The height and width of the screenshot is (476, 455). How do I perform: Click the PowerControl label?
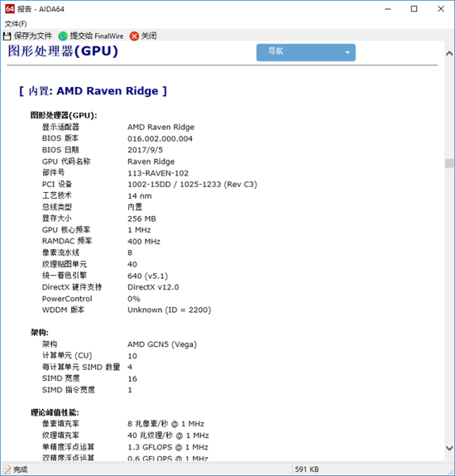(x=67, y=299)
